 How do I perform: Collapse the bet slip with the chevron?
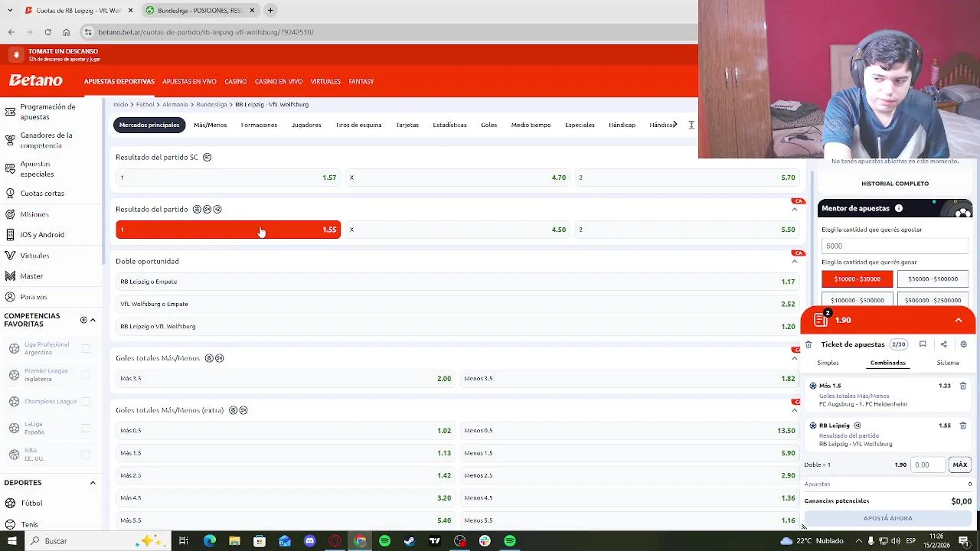pos(958,320)
